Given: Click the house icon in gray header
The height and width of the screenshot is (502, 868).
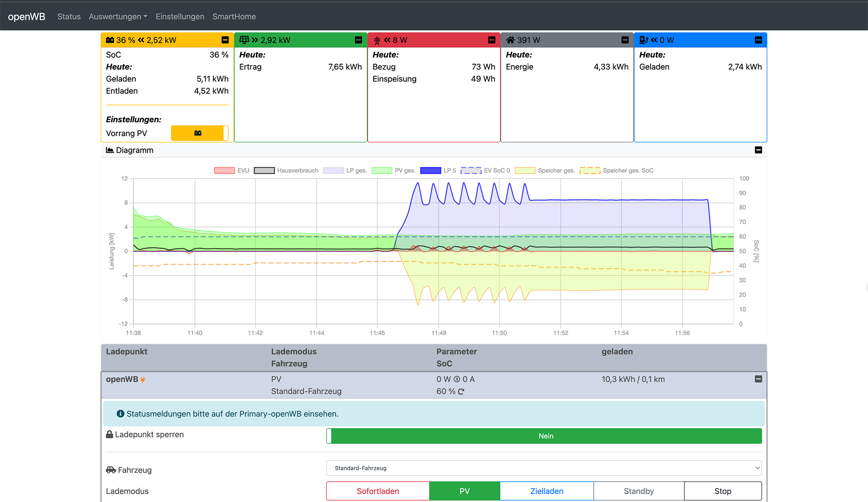Looking at the screenshot, I should coord(510,40).
